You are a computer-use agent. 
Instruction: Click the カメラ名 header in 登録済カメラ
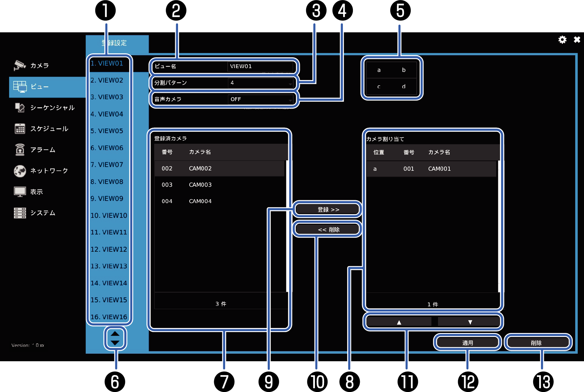coord(200,152)
